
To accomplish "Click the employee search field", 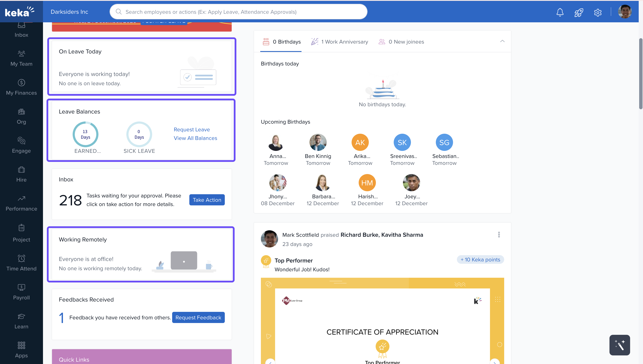I will pyautogui.click(x=238, y=12).
